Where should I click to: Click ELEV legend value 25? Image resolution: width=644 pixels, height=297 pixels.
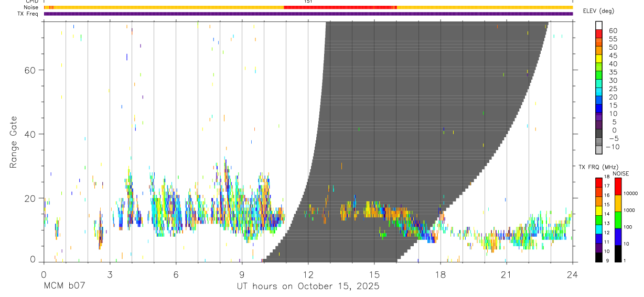(613, 89)
